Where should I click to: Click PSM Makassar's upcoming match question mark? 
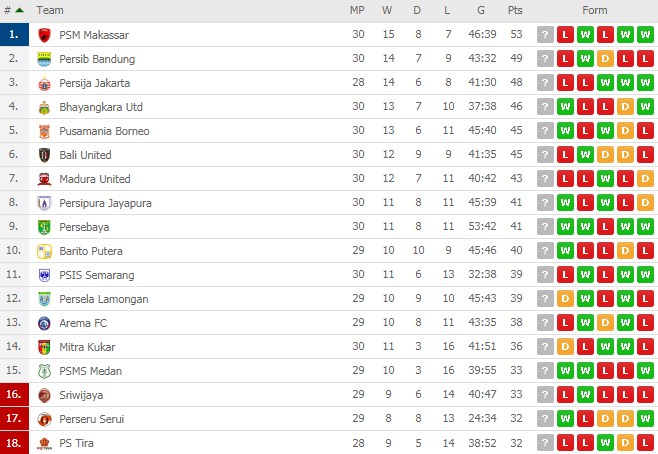pyautogui.click(x=545, y=35)
